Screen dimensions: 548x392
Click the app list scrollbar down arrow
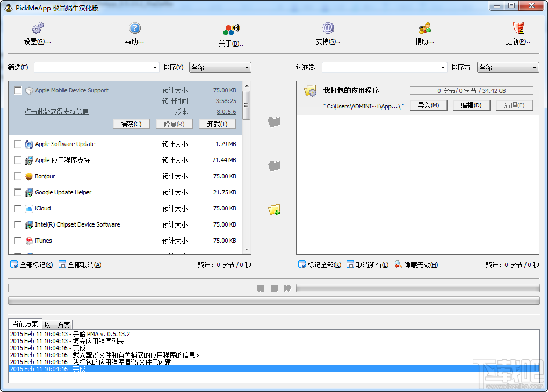[x=247, y=250]
